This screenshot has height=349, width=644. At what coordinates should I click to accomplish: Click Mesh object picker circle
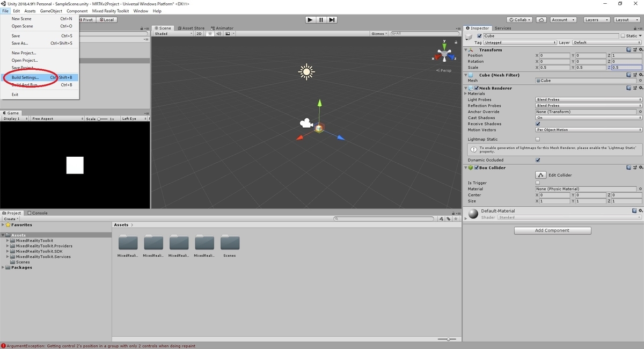pos(640,81)
